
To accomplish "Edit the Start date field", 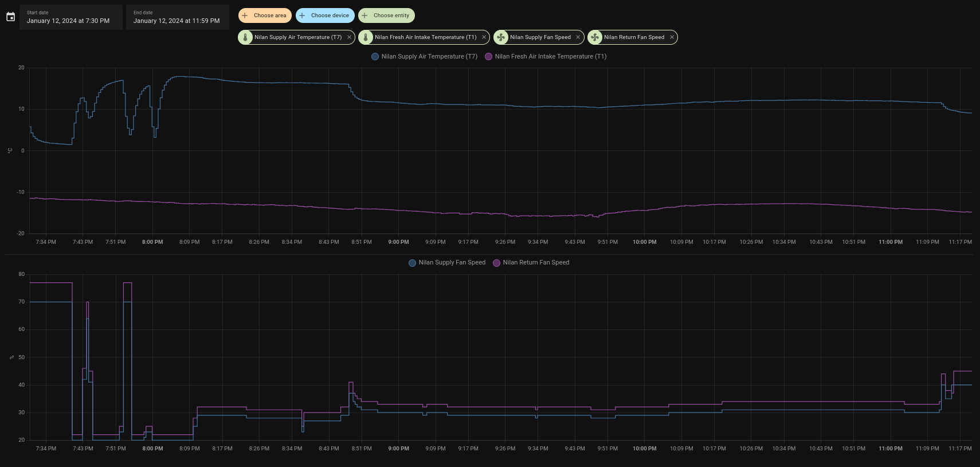I will tap(70, 17).
